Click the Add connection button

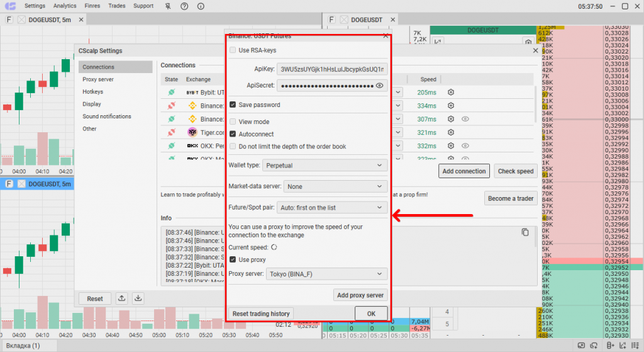[464, 171]
